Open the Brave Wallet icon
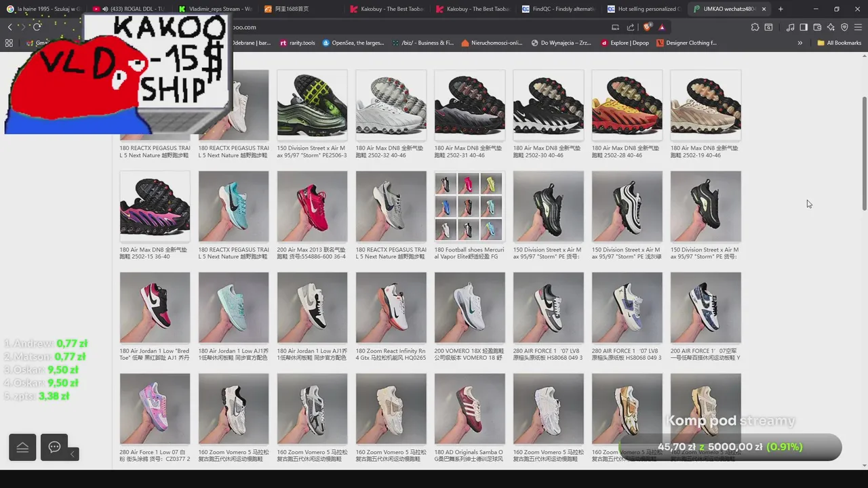The width and height of the screenshot is (868, 488). pyautogui.click(x=817, y=27)
